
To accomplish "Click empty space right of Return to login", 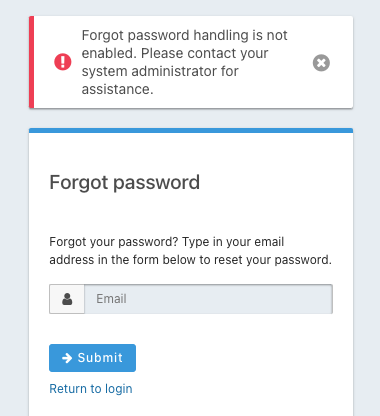I will pos(233,389).
